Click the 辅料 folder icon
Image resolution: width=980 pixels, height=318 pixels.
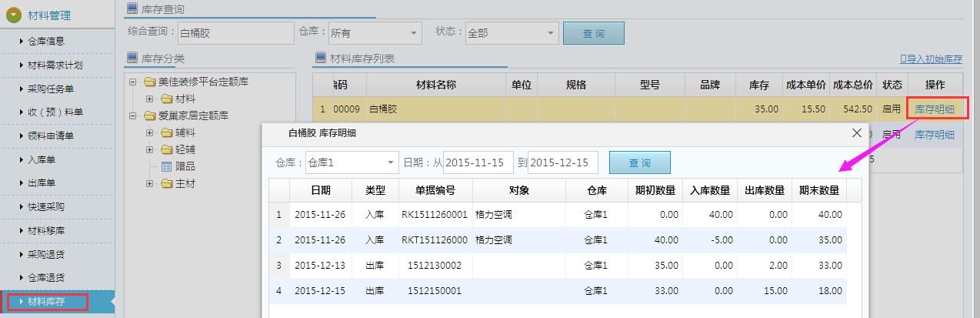click(x=166, y=132)
